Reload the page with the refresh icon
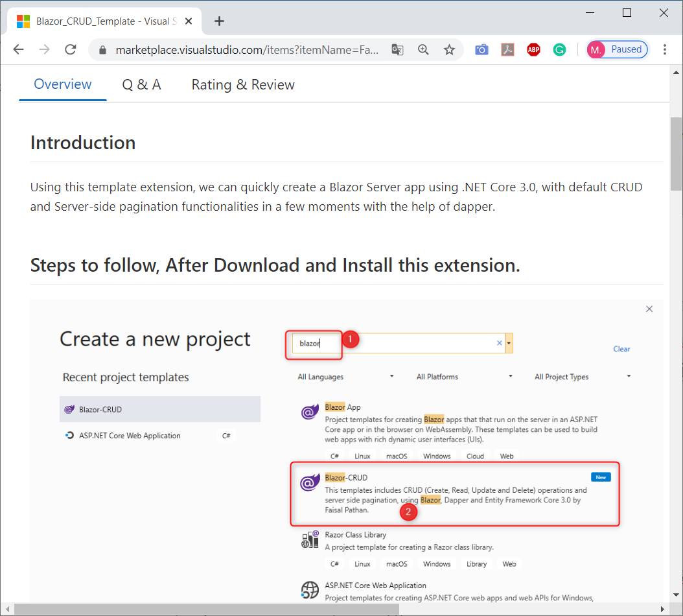The width and height of the screenshot is (683, 616). (x=70, y=49)
